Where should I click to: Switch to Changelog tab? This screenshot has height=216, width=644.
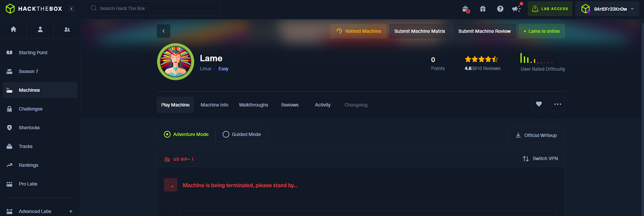tap(356, 105)
